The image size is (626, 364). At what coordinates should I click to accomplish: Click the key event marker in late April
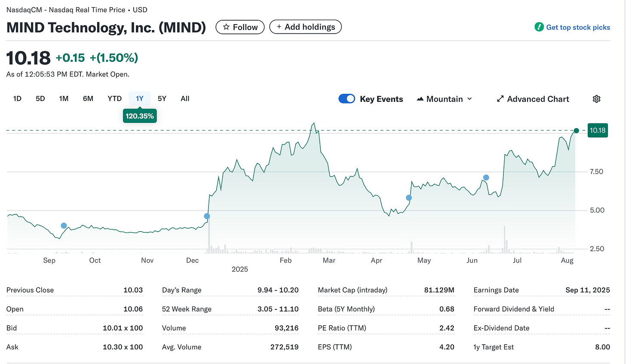(409, 198)
